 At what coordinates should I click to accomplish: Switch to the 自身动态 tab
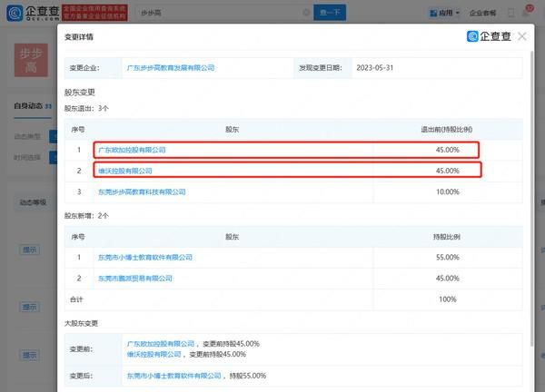[x=25, y=106]
